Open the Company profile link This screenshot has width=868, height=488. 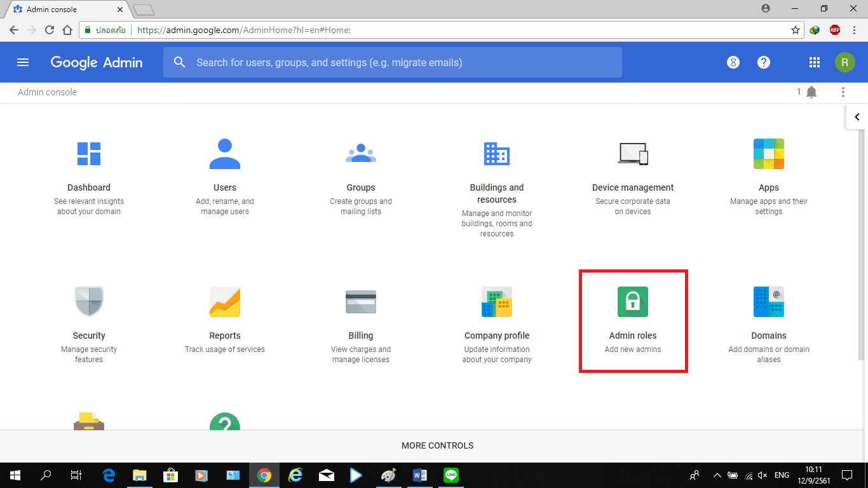497,335
